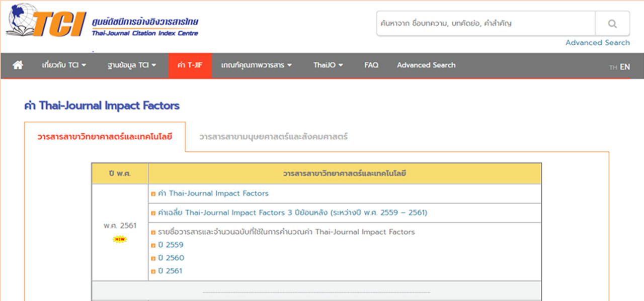The image size is (644, 301).
Task: Open the ปี 2559 journal list
Action: (x=171, y=245)
